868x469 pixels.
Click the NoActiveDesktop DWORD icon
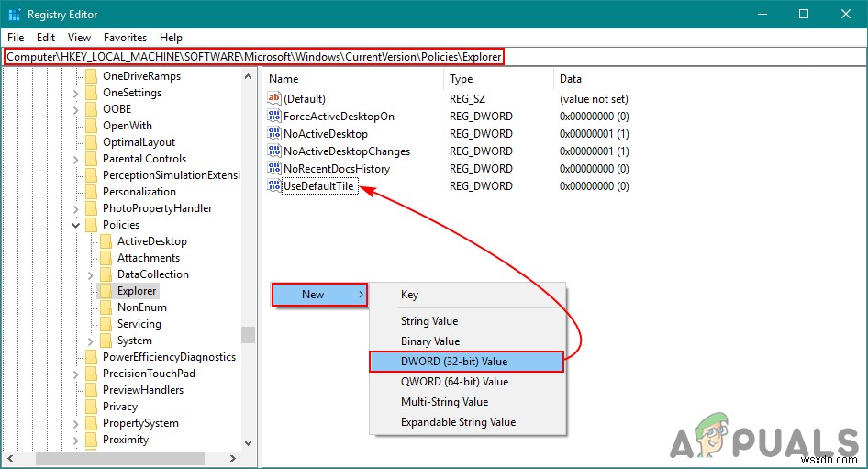[274, 133]
